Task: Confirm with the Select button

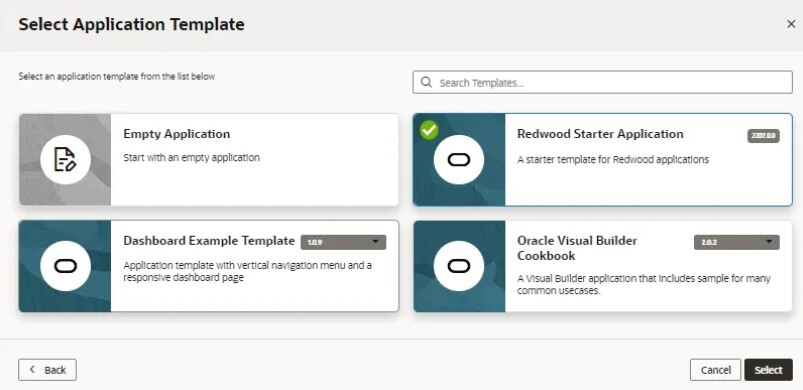Action: tap(768, 370)
